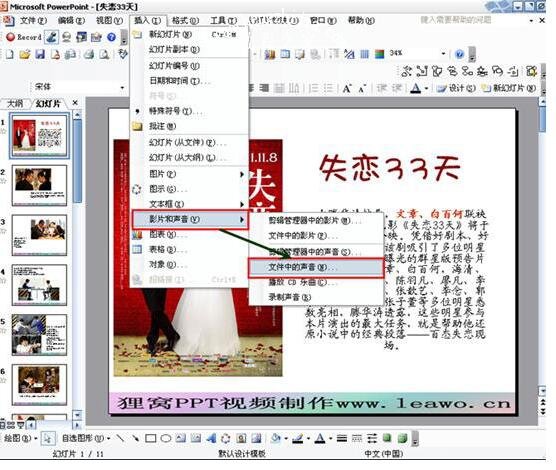Viewport: 556px width, 470px height.
Task: Start slide show from view buttons
Action: (21, 425)
